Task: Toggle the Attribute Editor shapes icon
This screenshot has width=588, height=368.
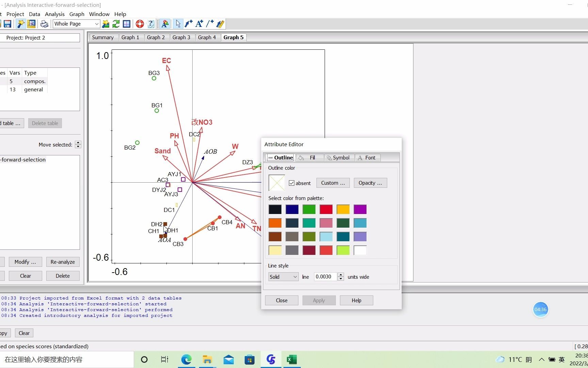Action: pyautogui.click(x=165, y=24)
